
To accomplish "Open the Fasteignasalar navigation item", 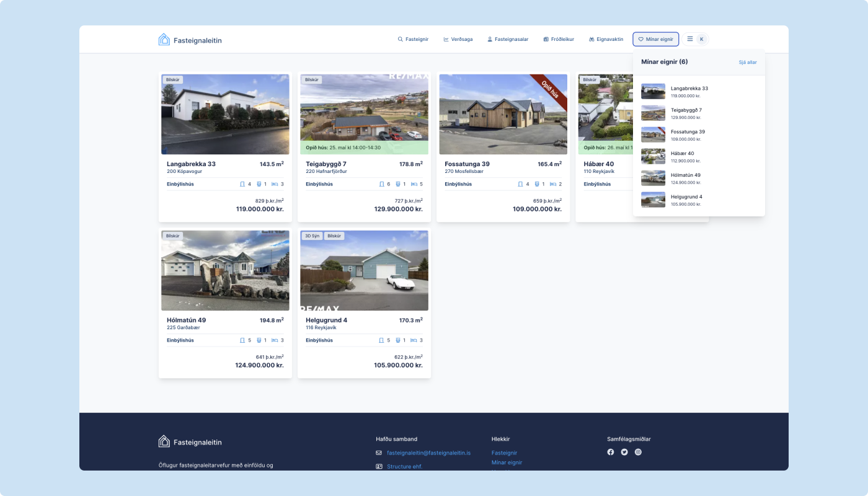I will click(508, 39).
